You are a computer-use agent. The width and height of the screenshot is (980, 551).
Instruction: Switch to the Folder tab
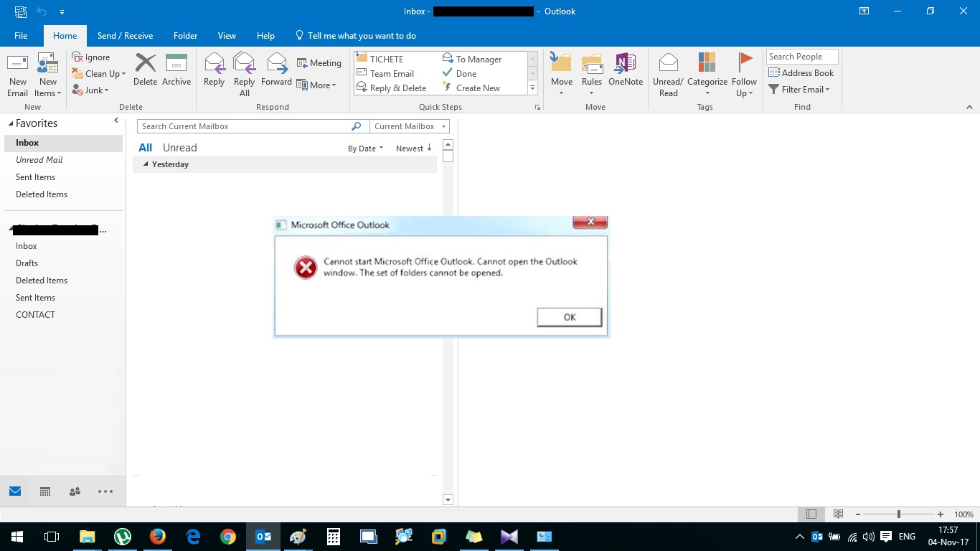click(x=185, y=35)
